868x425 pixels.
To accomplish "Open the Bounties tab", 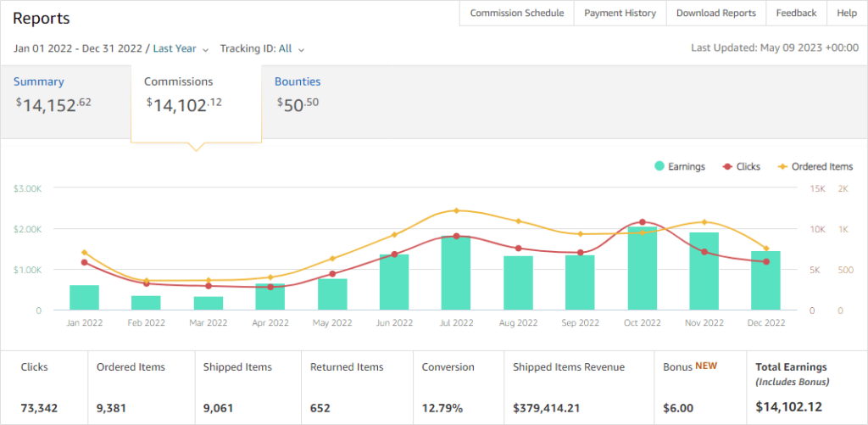I will point(298,82).
